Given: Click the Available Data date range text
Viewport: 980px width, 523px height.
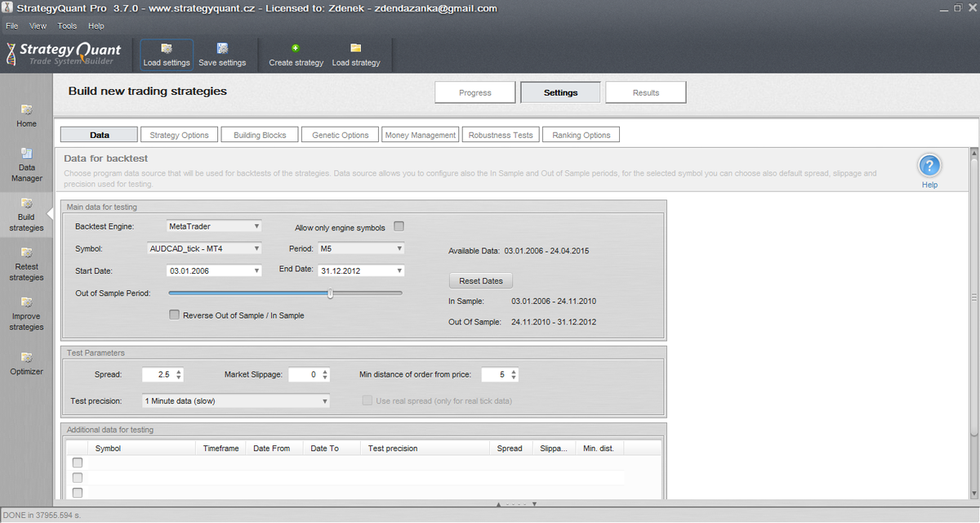Looking at the screenshot, I should click(546, 251).
